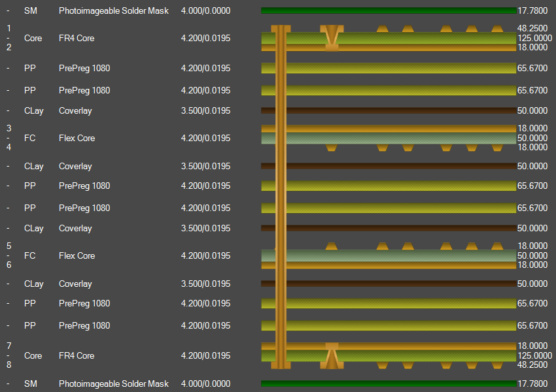Select layer number 7 label

point(9,346)
